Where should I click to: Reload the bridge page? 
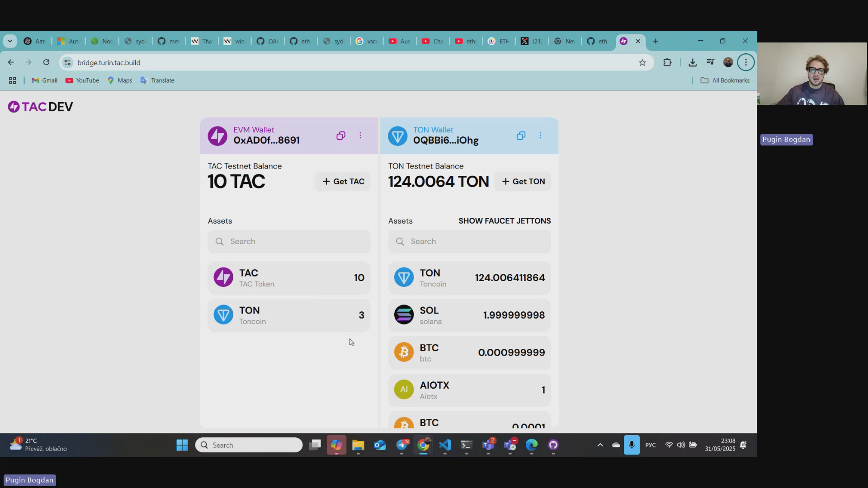click(x=46, y=62)
